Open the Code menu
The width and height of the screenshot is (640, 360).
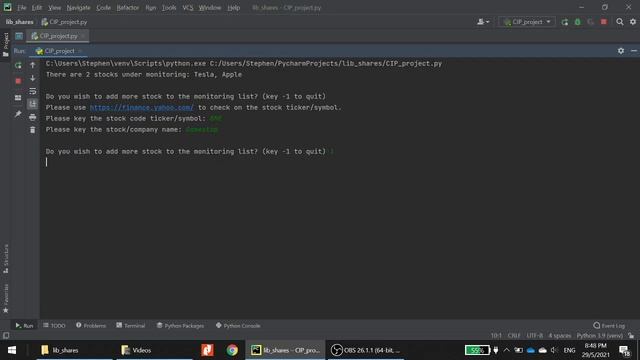103,8
